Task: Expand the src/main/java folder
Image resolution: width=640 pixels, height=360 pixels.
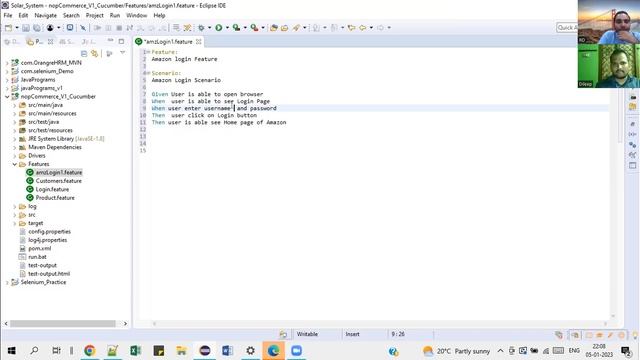Action: point(15,105)
